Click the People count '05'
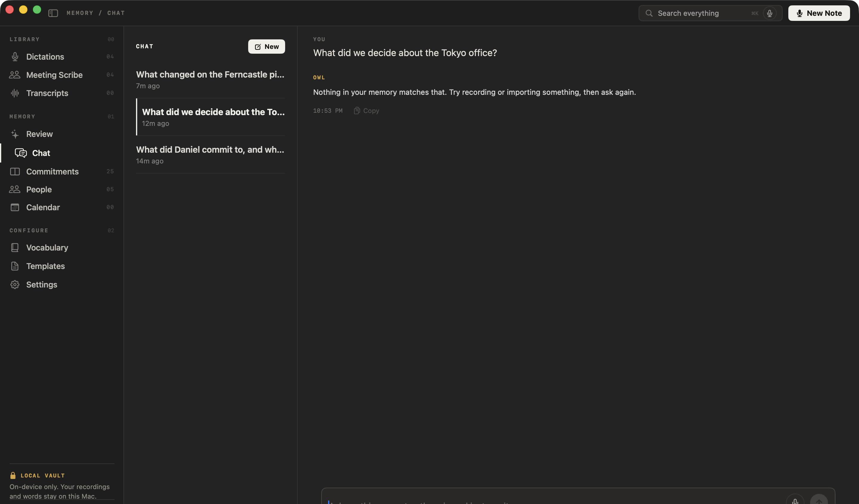The image size is (859, 504). coord(110,189)
